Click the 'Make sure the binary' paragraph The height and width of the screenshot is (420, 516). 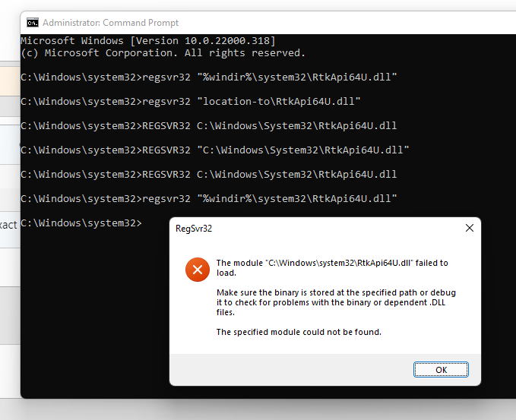(336, 302)
